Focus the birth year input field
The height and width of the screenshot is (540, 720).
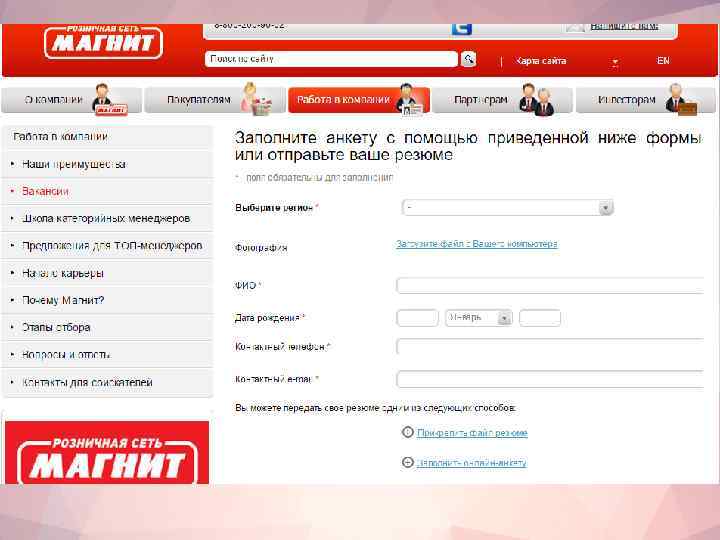pyautogui.click(x=540, y=318)
